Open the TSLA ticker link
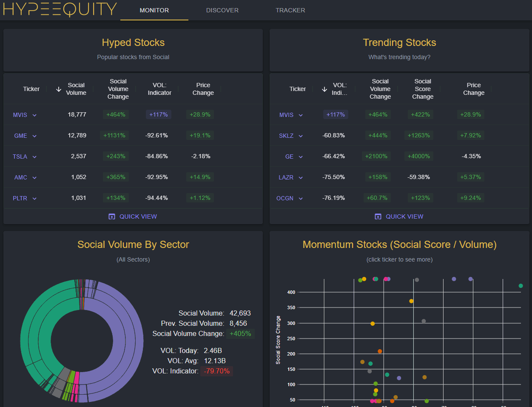Viewport: 532px width, 407px height. (20, 157)
